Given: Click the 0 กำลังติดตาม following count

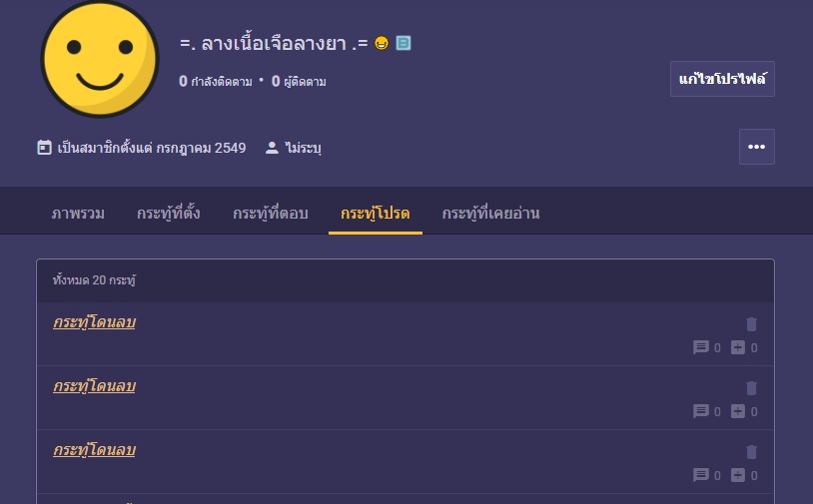Looking at the screenshot, I should click(215, 81).
